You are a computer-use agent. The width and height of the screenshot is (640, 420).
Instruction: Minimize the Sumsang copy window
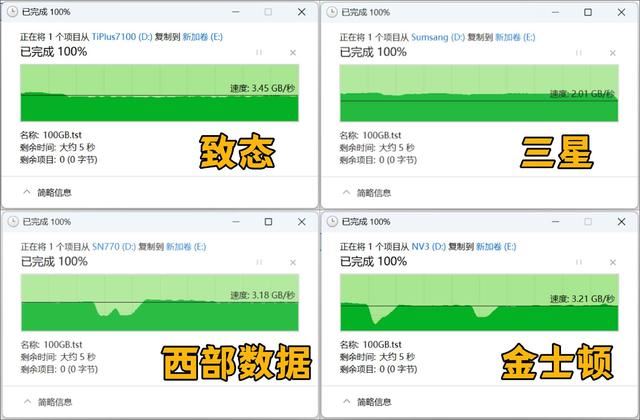[x=555, y=12]
